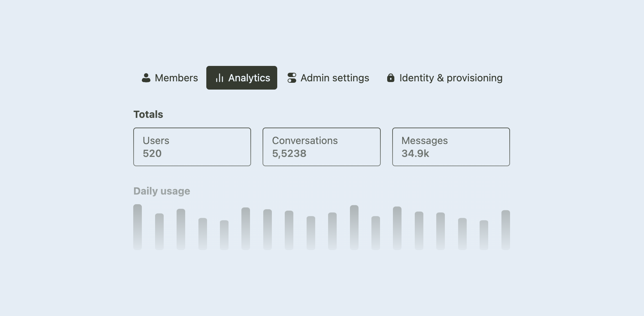Click the Users count value 520

click(x=152, y=153)
